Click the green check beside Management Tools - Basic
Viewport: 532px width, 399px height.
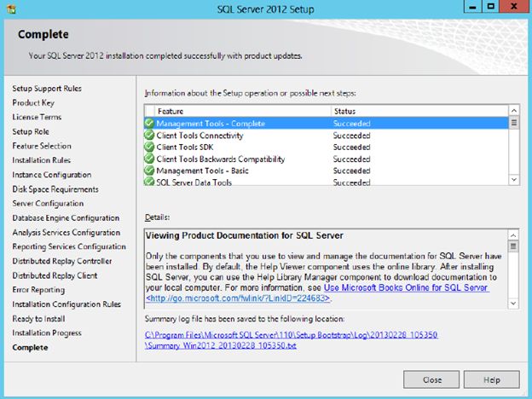pos(149,171)
